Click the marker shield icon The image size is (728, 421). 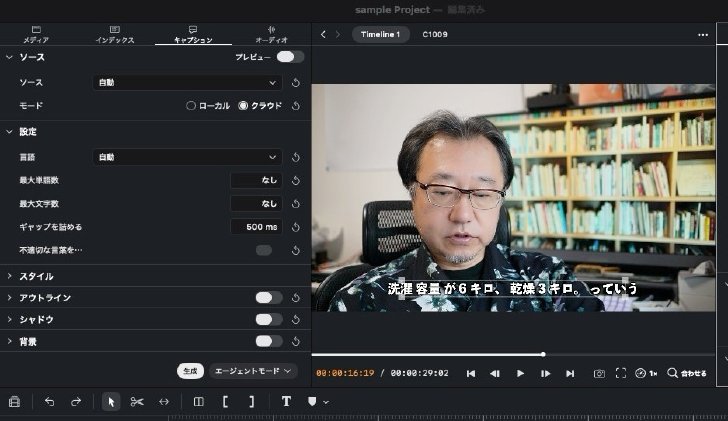click(x=312, y=402)
